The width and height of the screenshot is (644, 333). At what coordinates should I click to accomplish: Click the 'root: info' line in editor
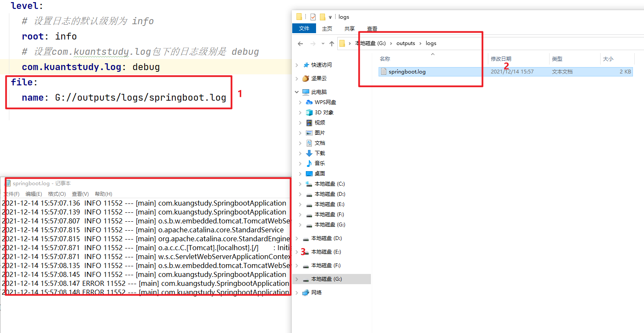[49, 37]
